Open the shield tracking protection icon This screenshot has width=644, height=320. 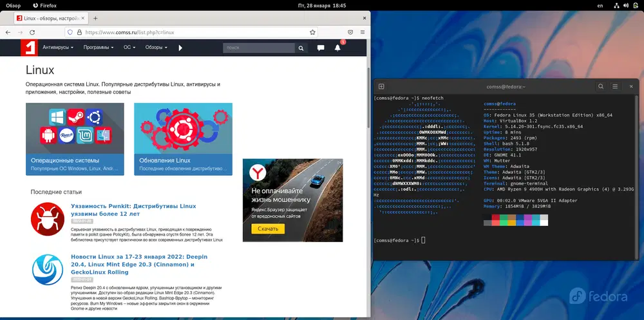pyautogui.click(x=70, y=32)
